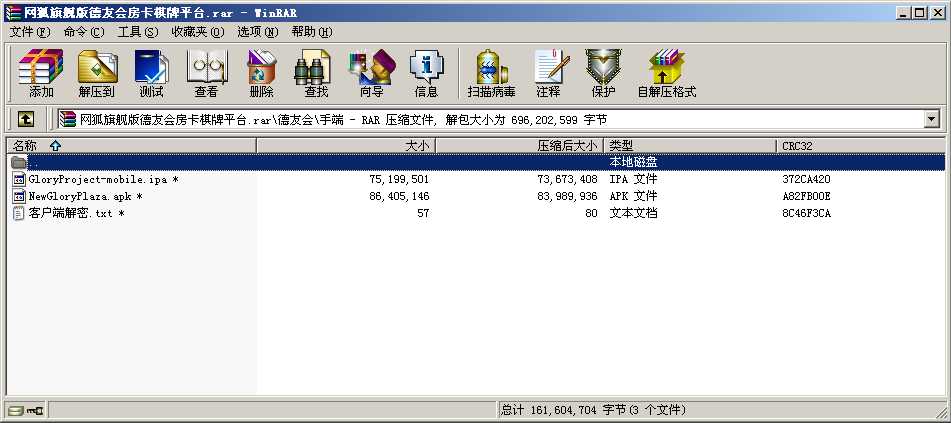This screenshot has width=951, height=423.
Task: Select NewGloryPlaza.apk file name
Action: point(86,197)
